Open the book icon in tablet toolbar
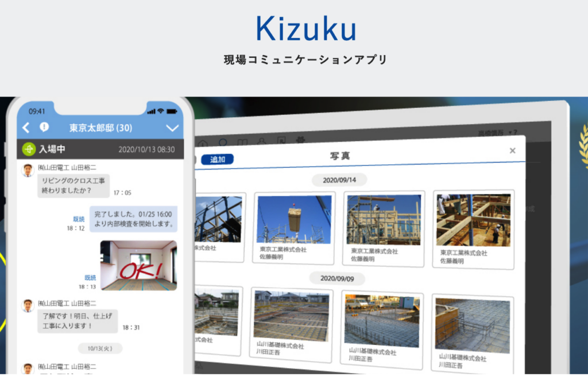Viewport: 588px width, 376px height. coord(242,142)
